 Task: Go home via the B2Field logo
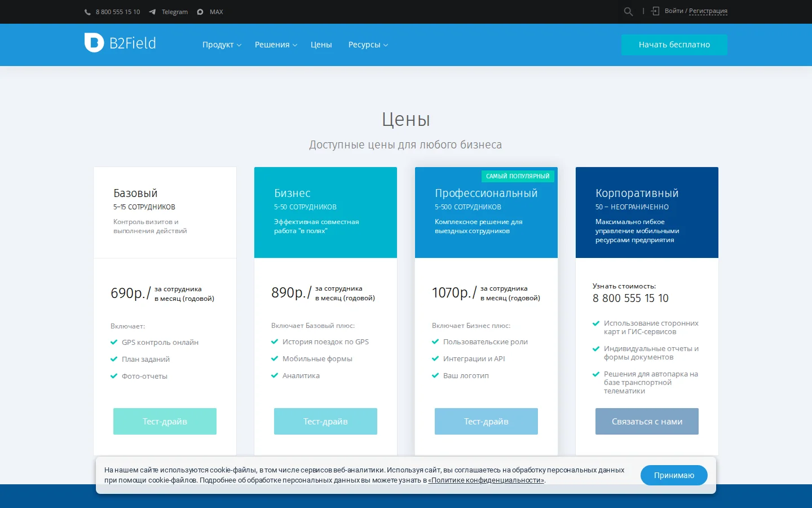tap(120, 43)
